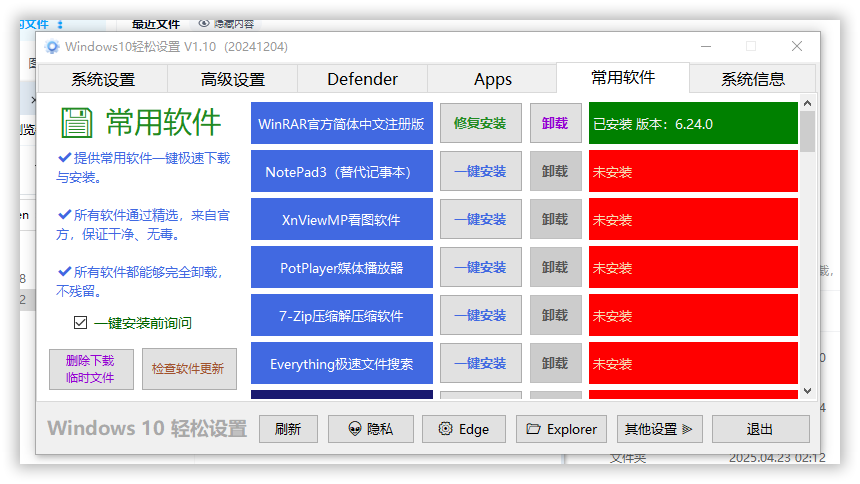Click 卸载 in 7-Zip row
Viewport: 860px width, 484px height.
tap(555, 316)
